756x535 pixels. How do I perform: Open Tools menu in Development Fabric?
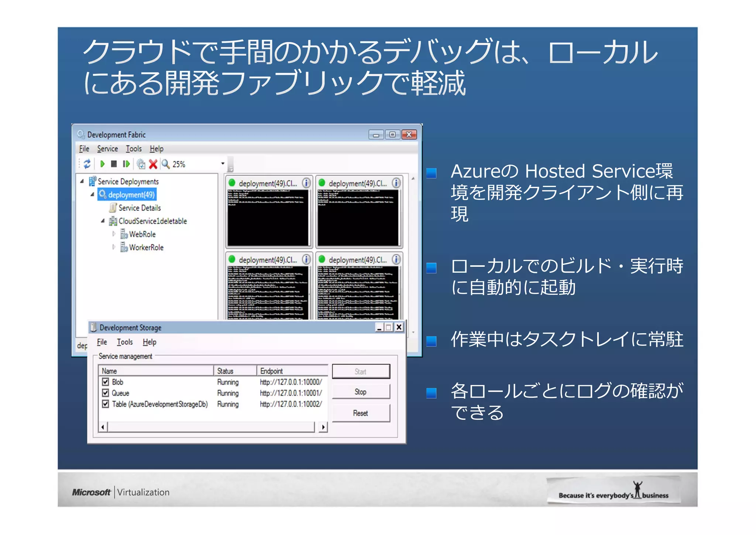pos(134,149)
